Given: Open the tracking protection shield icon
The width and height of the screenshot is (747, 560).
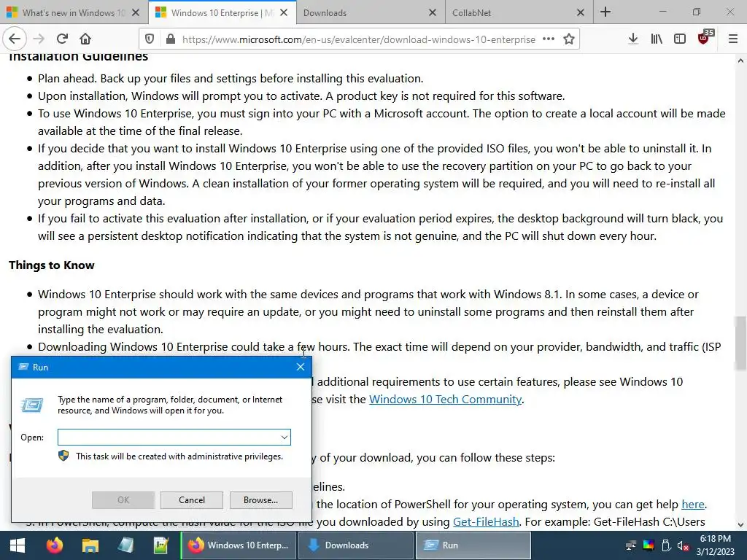Looking at the screenshot, I should pos(150,39).
